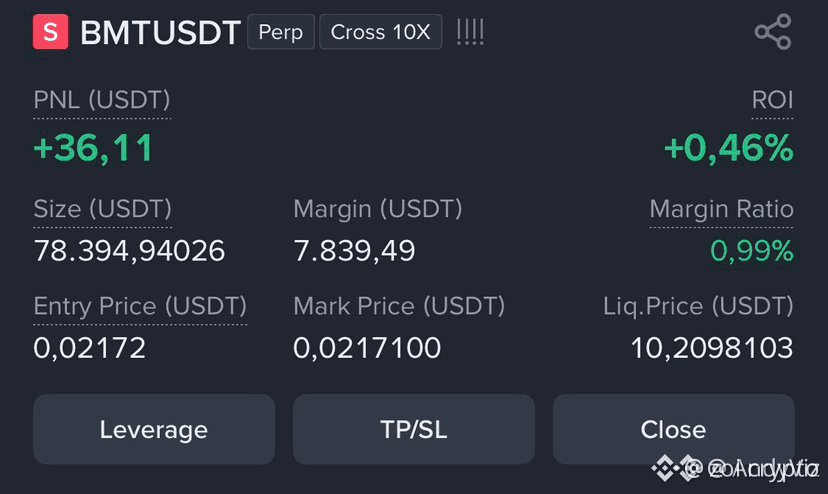
Task: Click the Binance logo watermark
Action: pos(664,468)
